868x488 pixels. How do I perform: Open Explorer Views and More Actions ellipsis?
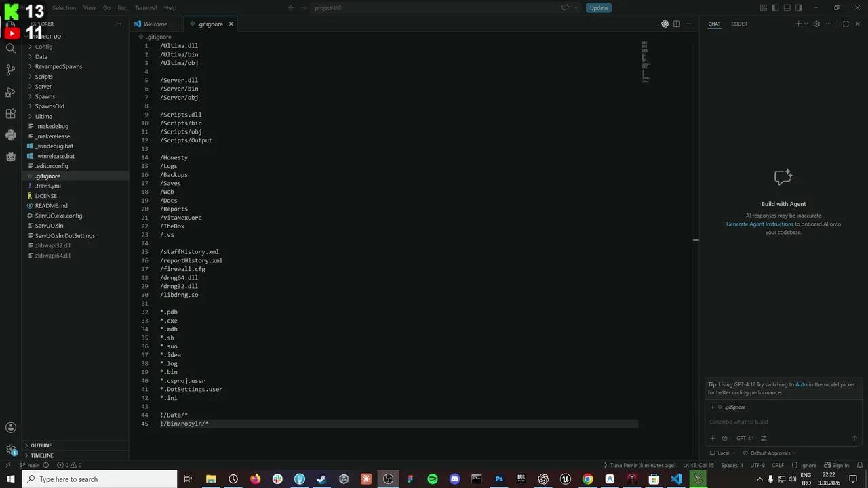pyautogui.click(x=118, y=24)
